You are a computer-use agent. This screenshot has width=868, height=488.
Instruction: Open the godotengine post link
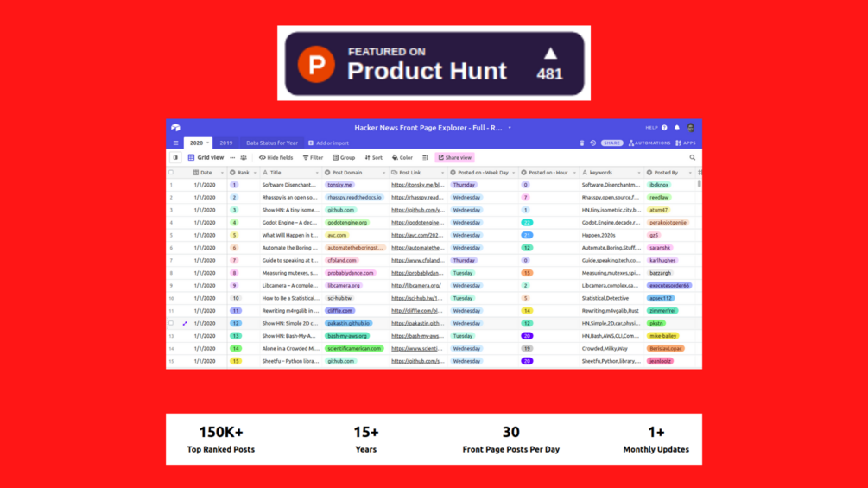tap(418, 223)
